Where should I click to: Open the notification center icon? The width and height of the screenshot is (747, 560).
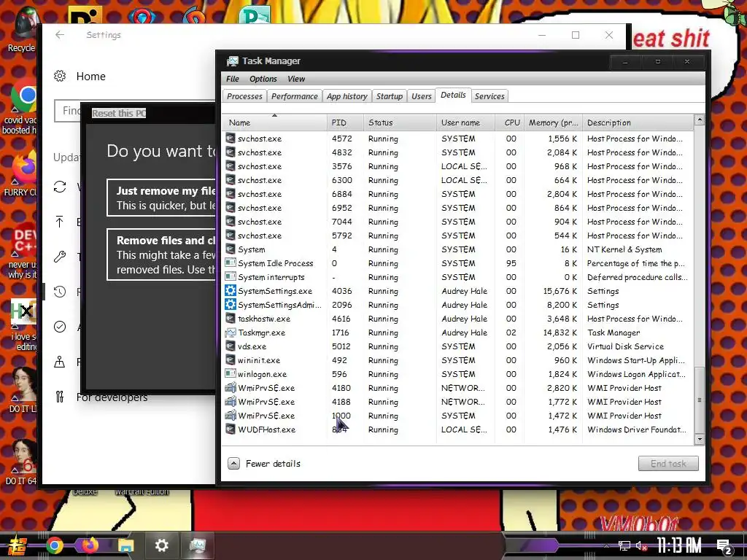click(x=724, y=547)
